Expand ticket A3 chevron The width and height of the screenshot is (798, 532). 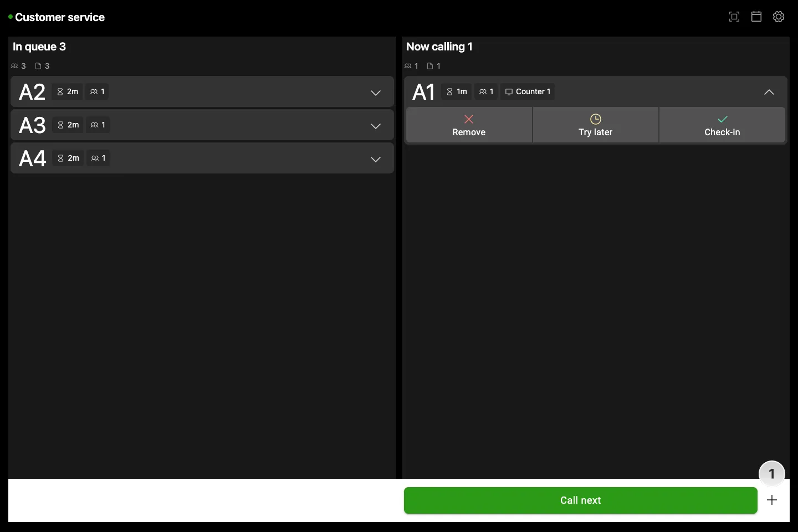click(x=376, y=126)
